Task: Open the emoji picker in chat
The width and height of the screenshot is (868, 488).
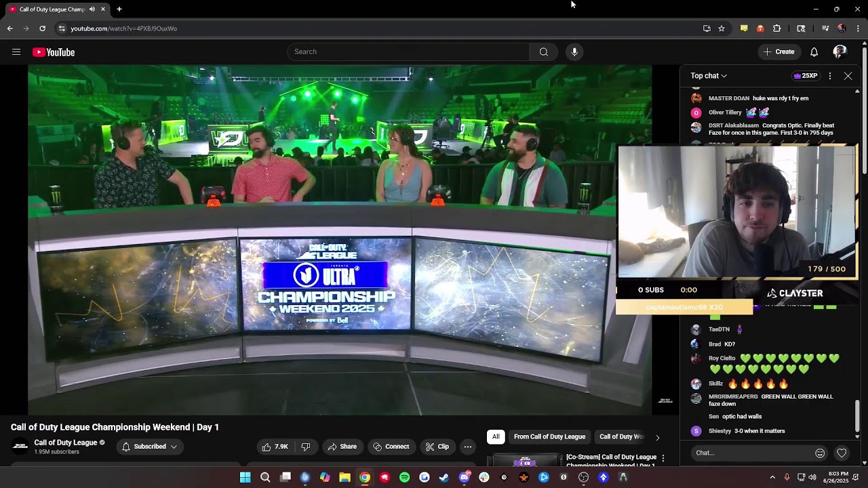Action: 820,453
